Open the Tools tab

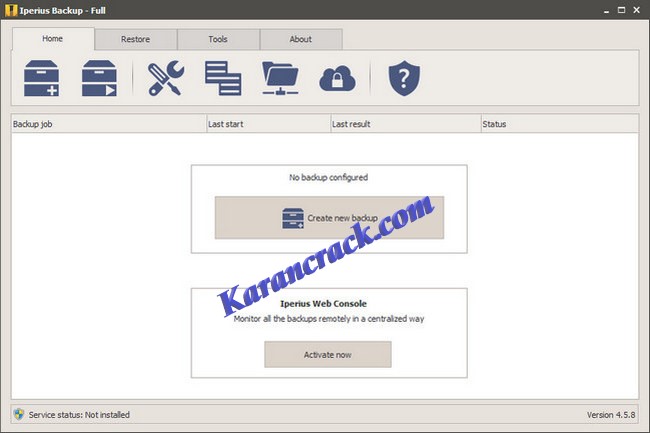(x=218, y=39)
